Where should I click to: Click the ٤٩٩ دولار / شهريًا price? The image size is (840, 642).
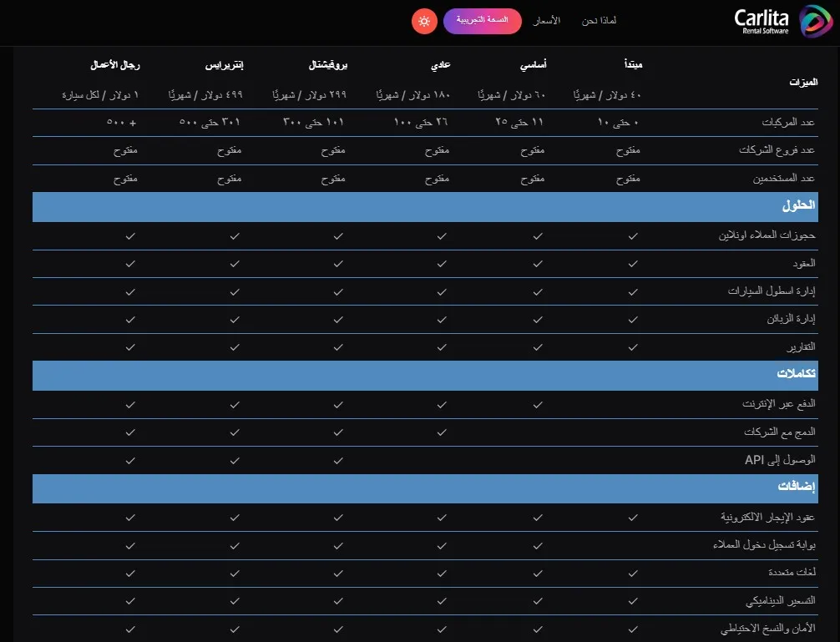click(x=205, y=95)
